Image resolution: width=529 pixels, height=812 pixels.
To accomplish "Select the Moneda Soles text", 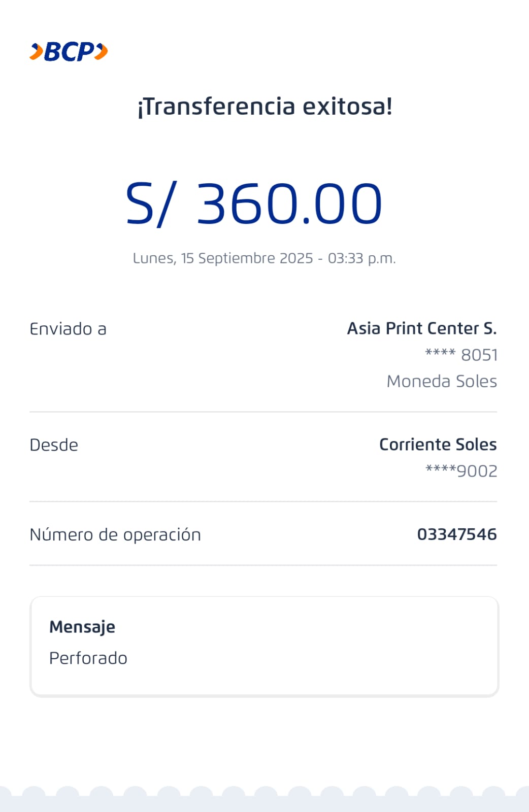I will (442, 381).
